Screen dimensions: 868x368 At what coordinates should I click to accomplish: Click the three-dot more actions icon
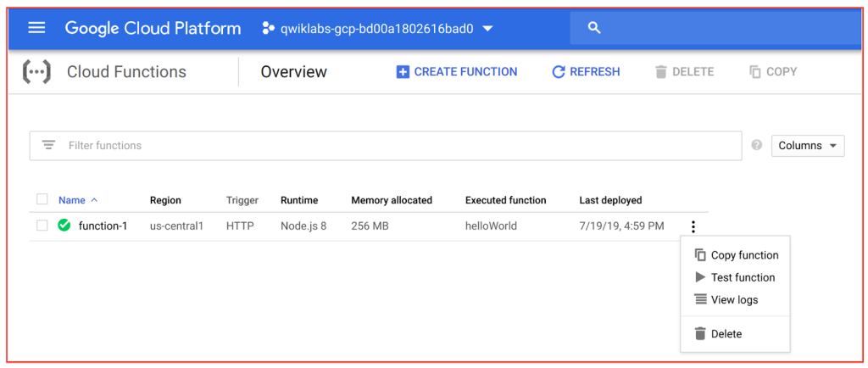coord(693,226)
